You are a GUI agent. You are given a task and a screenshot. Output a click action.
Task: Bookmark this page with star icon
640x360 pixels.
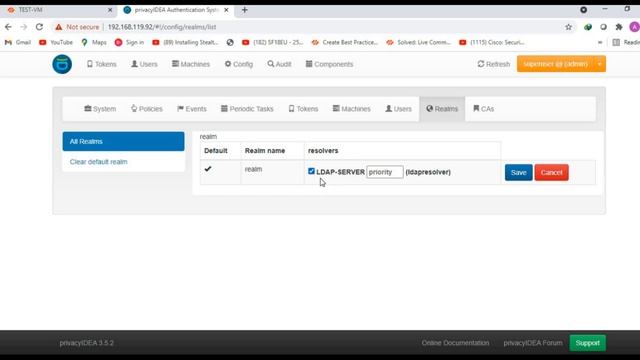coord(569,27)
